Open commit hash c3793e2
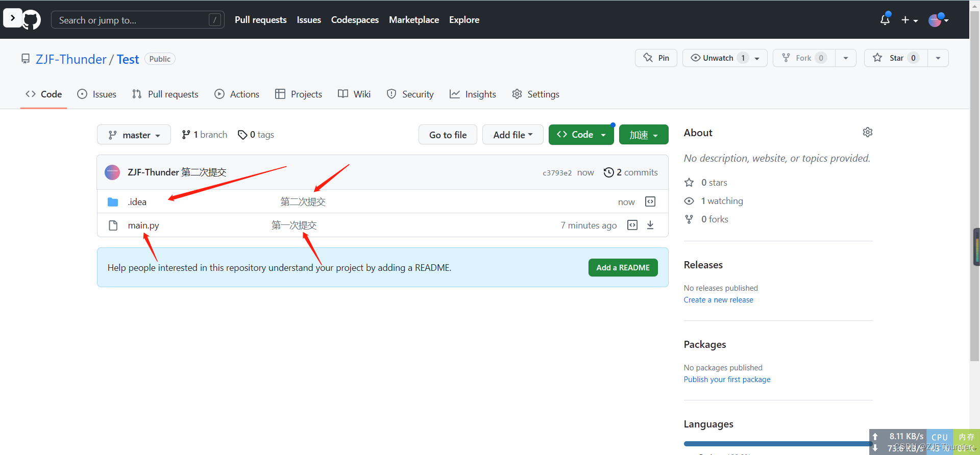Image resolution: width=980 pixels, height=455 pixels. click(x=557, y=173)
